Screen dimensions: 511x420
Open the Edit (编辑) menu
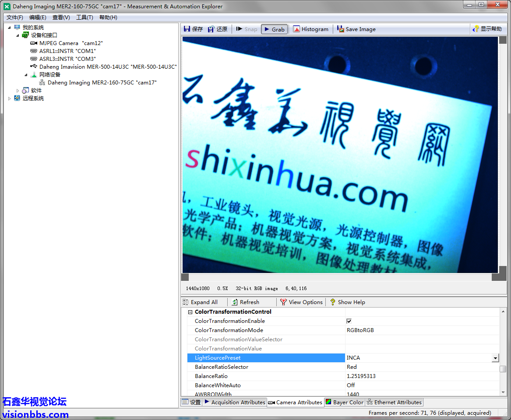point(38,17)
